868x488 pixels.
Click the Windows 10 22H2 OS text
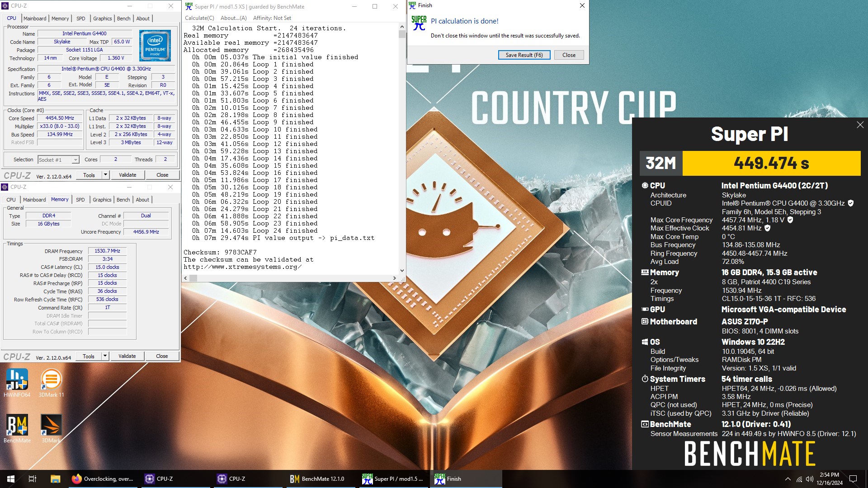pyautogui.click(x=753, y=342)
